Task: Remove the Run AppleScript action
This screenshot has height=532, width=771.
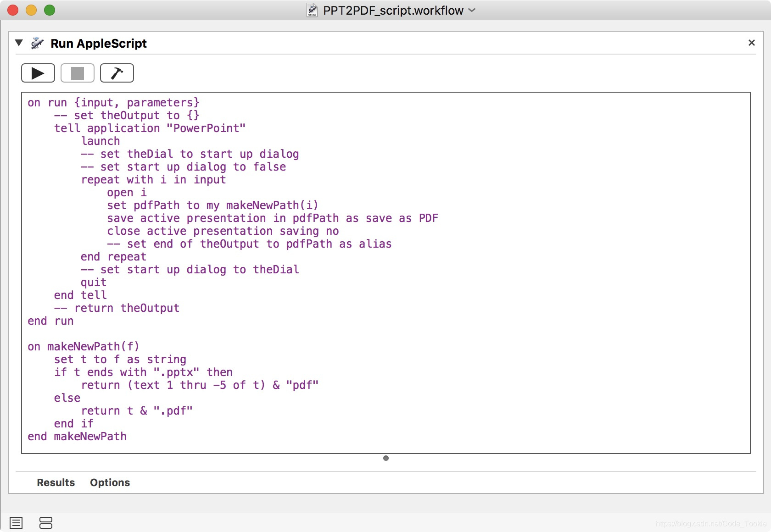Action: [x=751, y=43]
